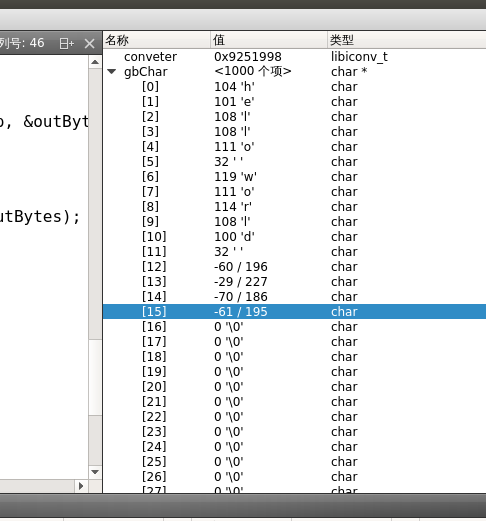This screenshot has height=521, width=486.
Task: Click the value -70 / 186
Action: pos(241,297)
